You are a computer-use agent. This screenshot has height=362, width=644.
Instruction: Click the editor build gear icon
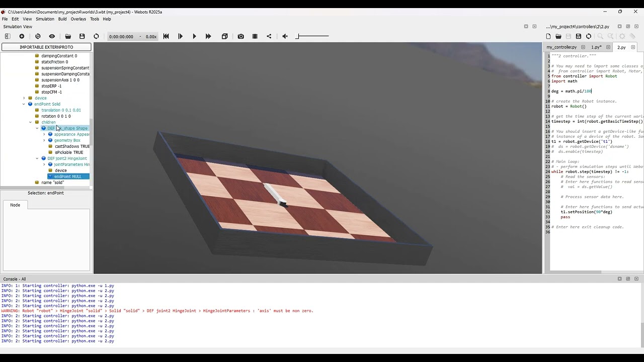point(622,36)
